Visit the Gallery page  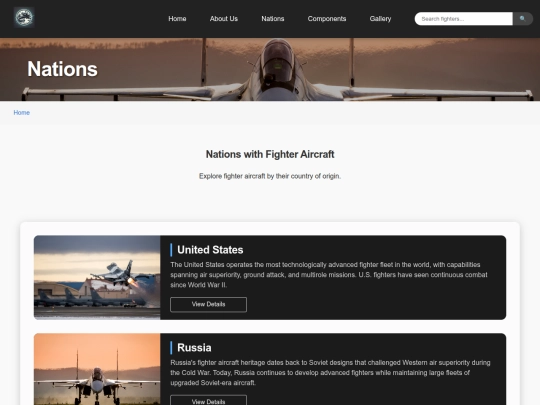click(x=380, y=19)
